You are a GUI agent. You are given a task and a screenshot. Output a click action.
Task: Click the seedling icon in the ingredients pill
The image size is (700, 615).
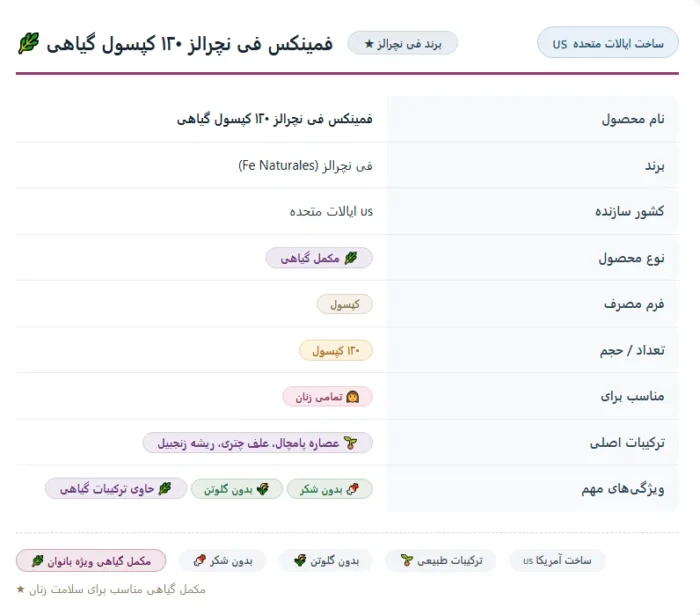[351, 443]
